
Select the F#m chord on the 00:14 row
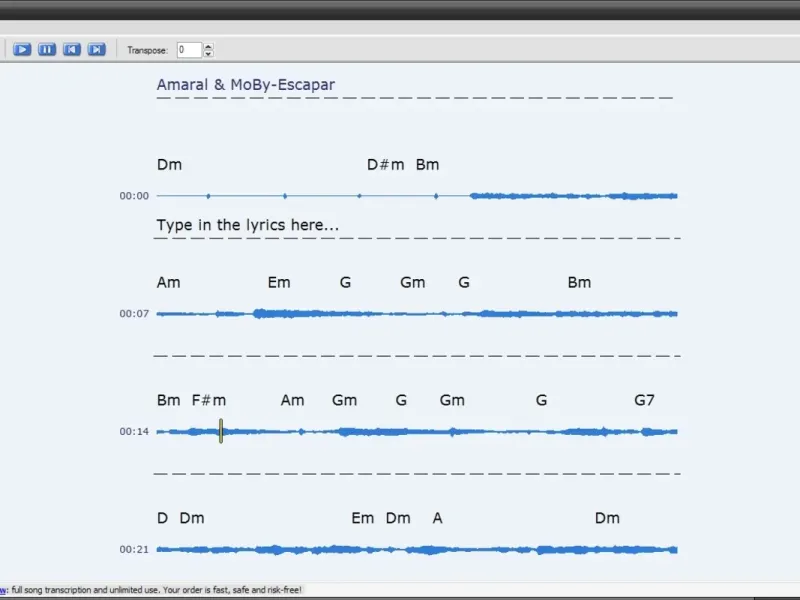tap(209, 400)
